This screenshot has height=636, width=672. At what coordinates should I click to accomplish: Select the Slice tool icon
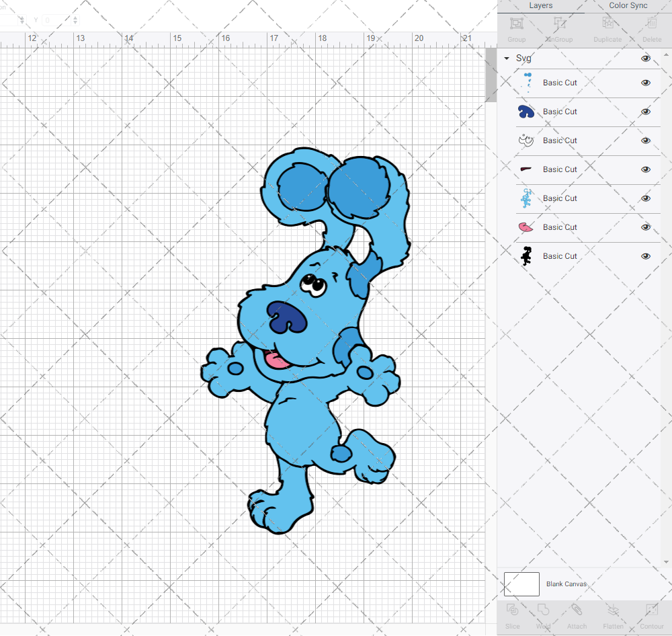[x=512, y=609]
